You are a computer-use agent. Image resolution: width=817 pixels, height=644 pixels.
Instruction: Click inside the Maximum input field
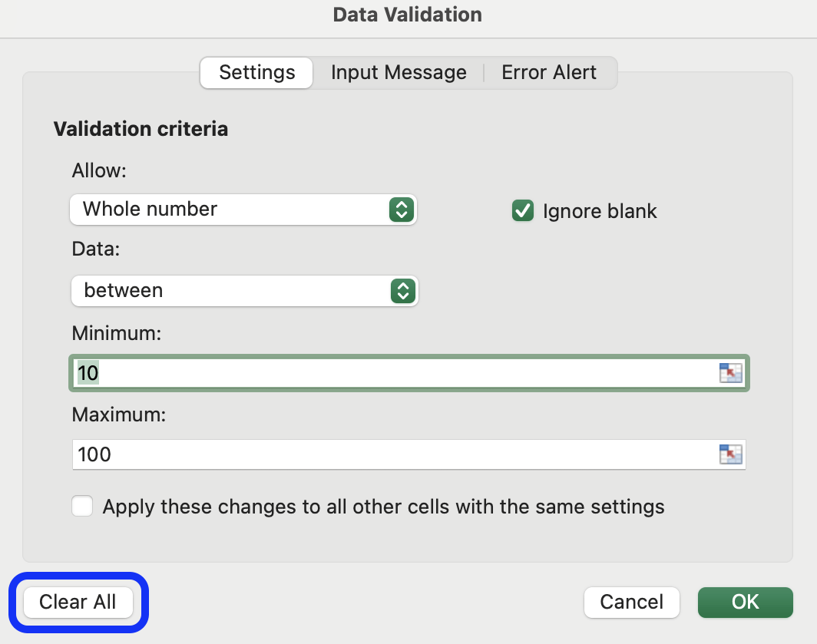click(x=409, y=454)
